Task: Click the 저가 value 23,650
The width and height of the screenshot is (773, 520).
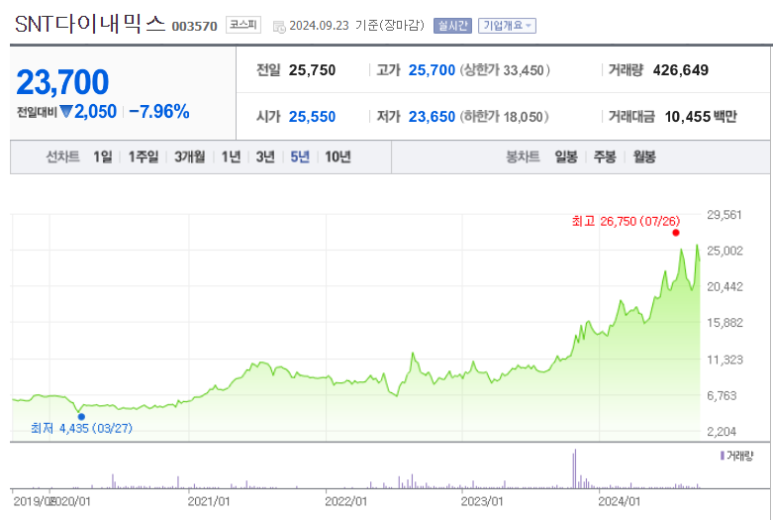Action: coord(432,117)
